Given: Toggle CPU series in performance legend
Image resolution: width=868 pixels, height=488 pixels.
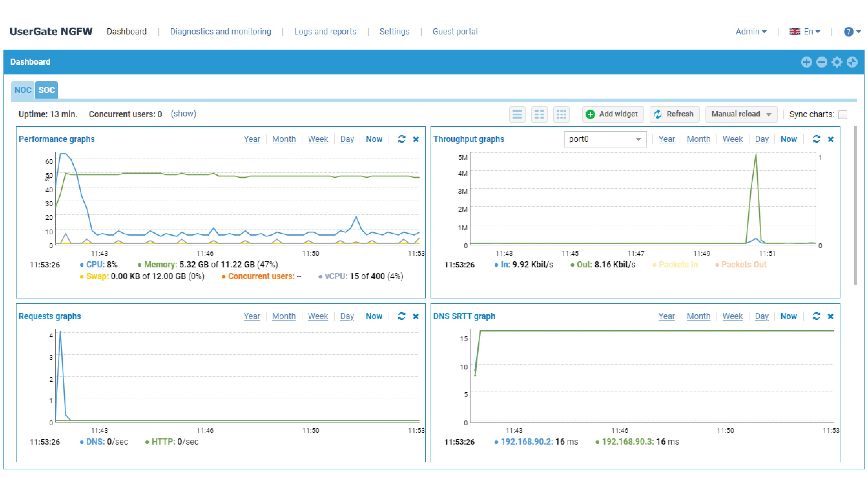Looking at the screenshot, I should point(95,265).
